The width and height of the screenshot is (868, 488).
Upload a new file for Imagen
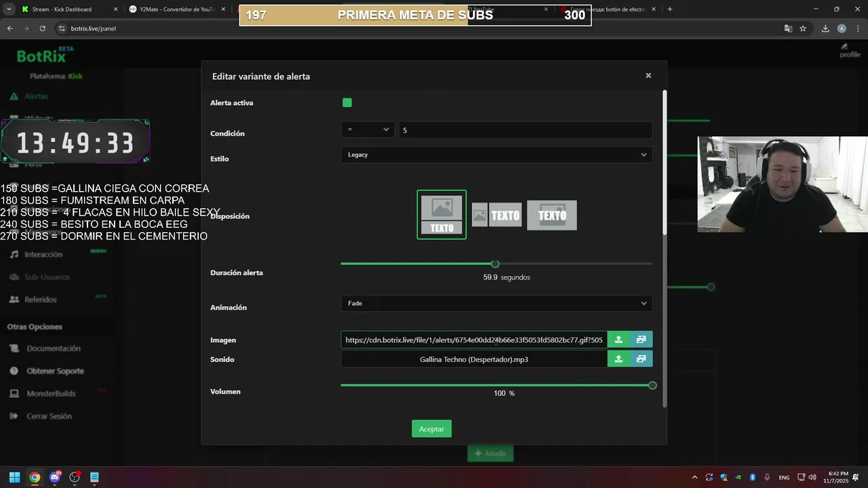618,340
